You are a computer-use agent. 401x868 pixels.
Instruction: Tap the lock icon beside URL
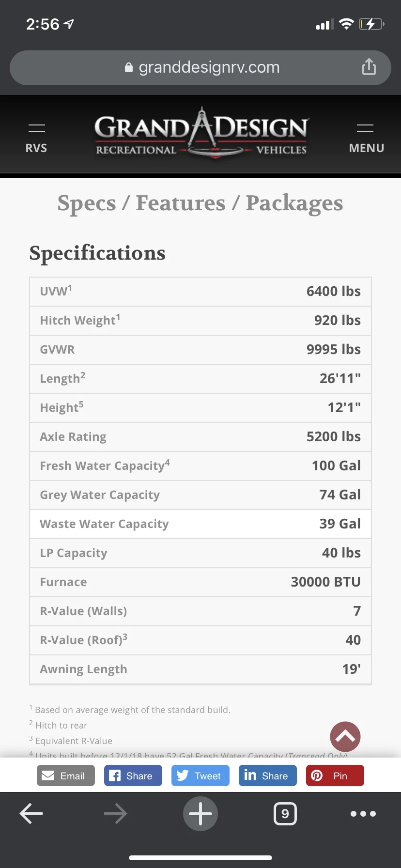128,67
